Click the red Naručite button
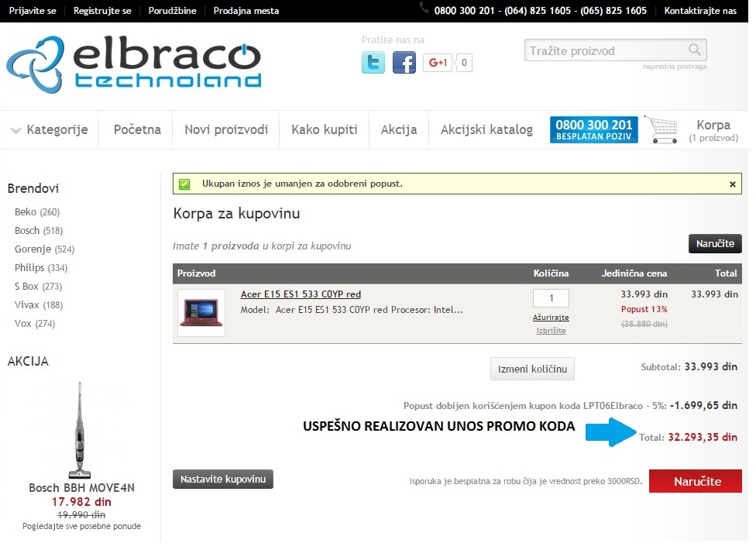756x550 pixels. [696, 482]
